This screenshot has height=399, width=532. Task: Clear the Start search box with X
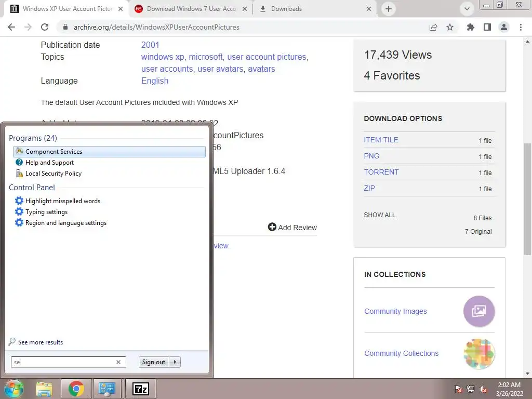click(118, 362)
